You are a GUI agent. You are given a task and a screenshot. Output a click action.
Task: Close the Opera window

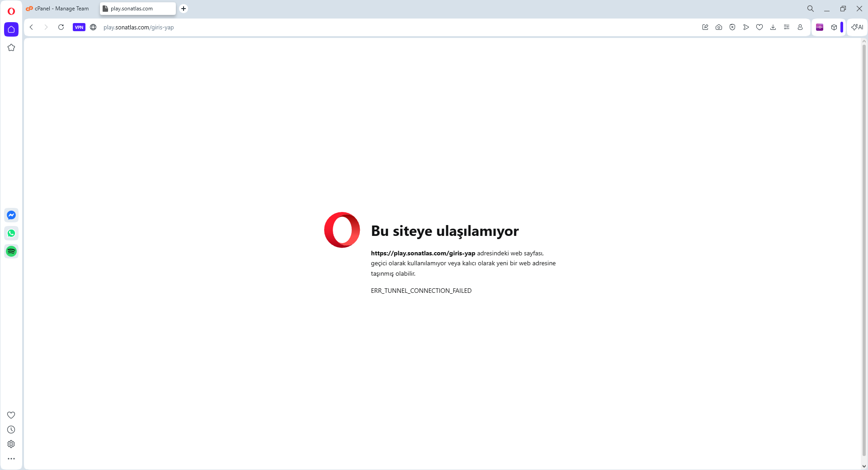[x=859, y=9]
